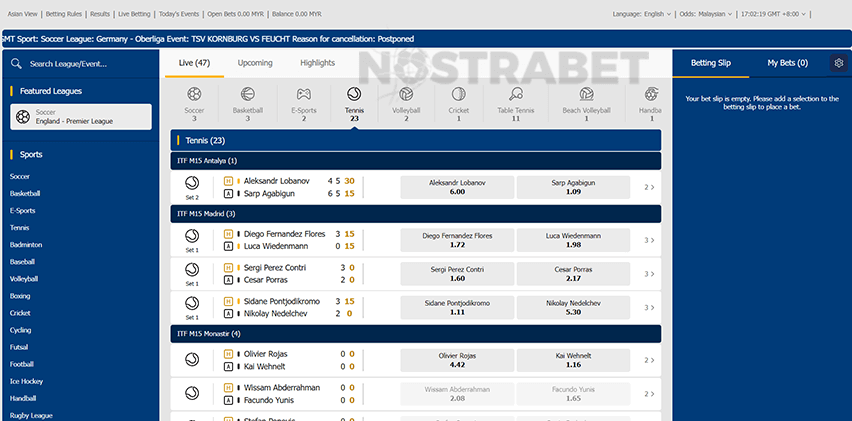
Task: Open the Betting Slip tab
Action: [x=711, y=63]
